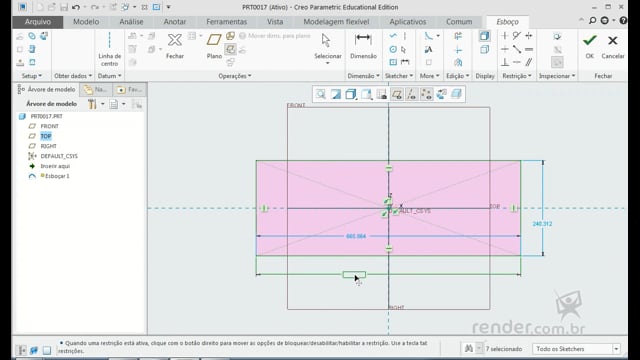Switch to the Análise ribbon tab
Viewport: 640px width, 360px height.
click(131, 22)
